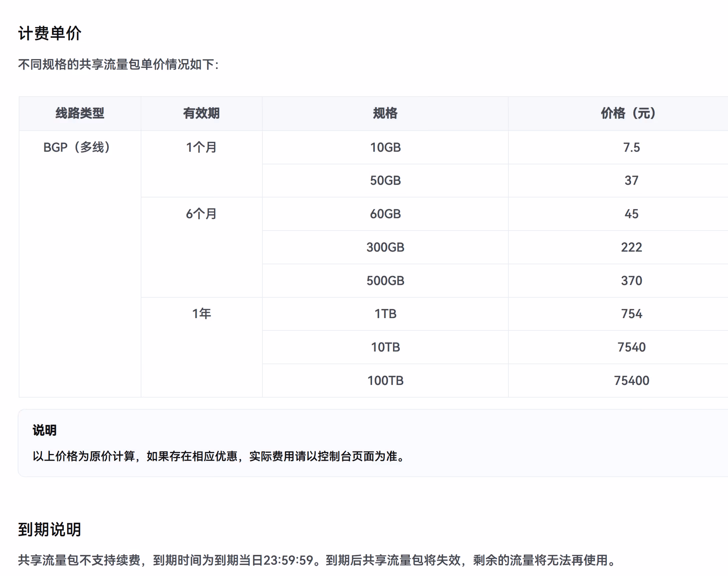Click the 不同规格的共享流量包单价情况如下 sentence

tap(118, 64)
